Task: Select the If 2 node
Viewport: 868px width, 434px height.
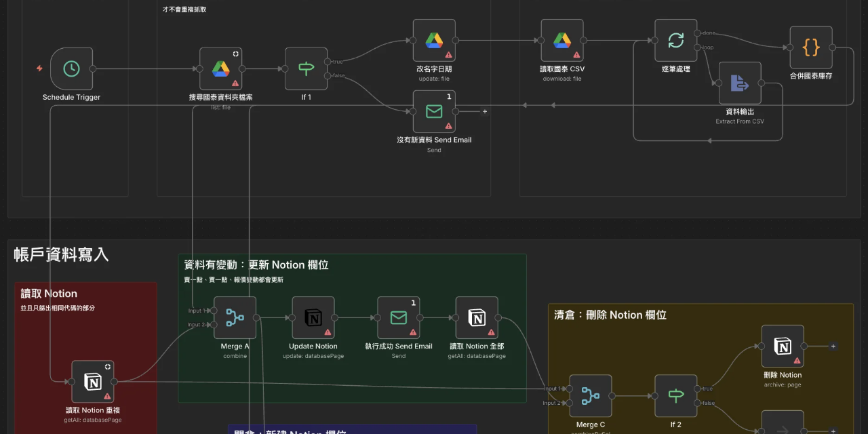Action: pyautogui.click(x=676, y=396)
